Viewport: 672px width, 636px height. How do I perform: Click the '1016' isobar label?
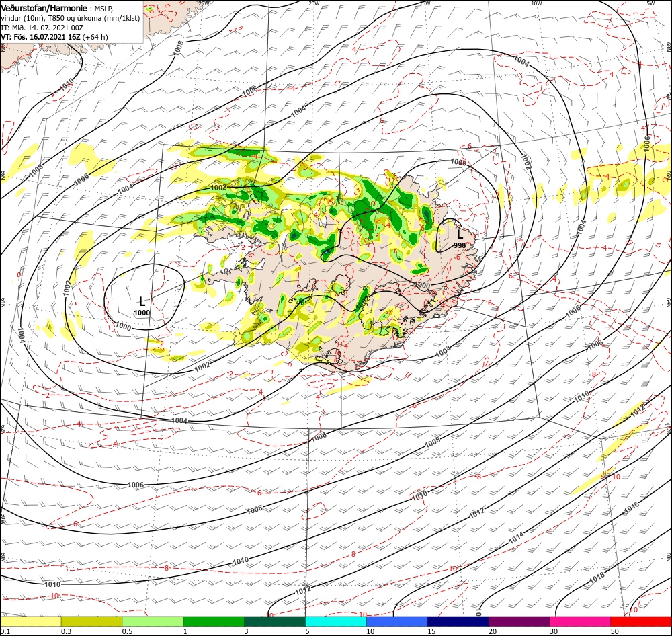(631, 508)
